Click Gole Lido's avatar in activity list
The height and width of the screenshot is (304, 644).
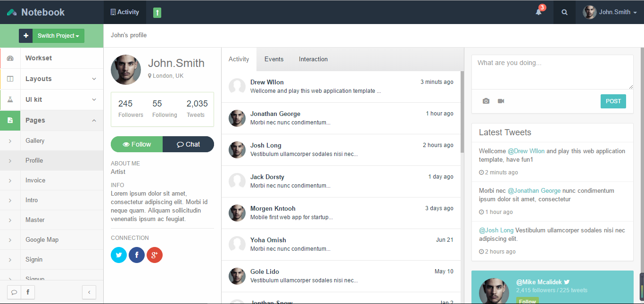[237, 276]
